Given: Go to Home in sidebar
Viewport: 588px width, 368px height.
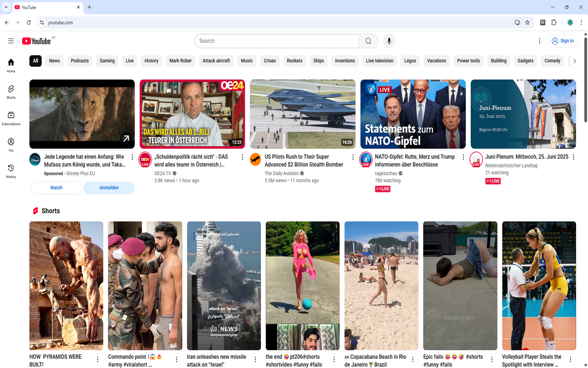Looking at the screenshot, I should point(11,65).
